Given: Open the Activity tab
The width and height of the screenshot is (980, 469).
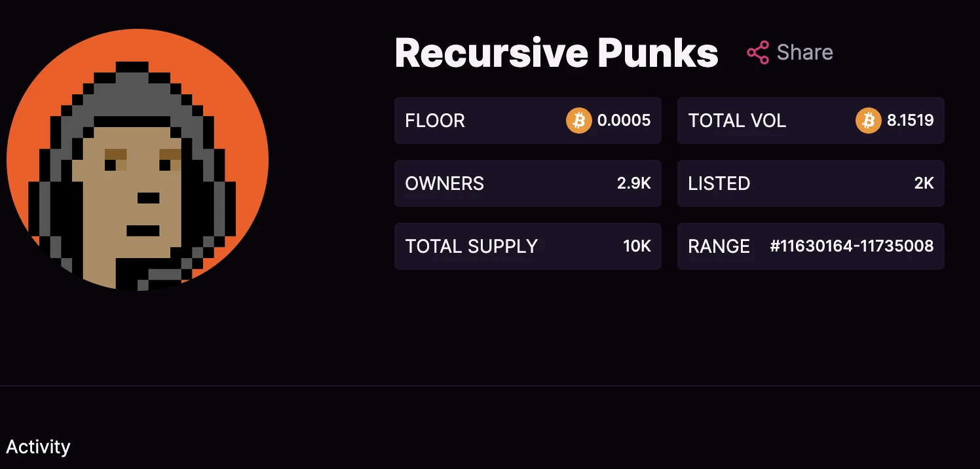Looking at the screenshot, I should (38, 447).
